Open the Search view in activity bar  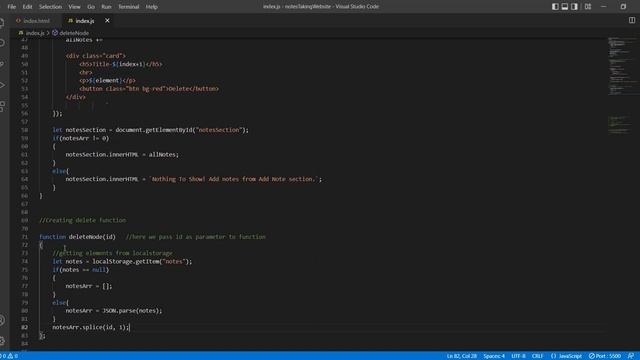(x=2, y=43)
